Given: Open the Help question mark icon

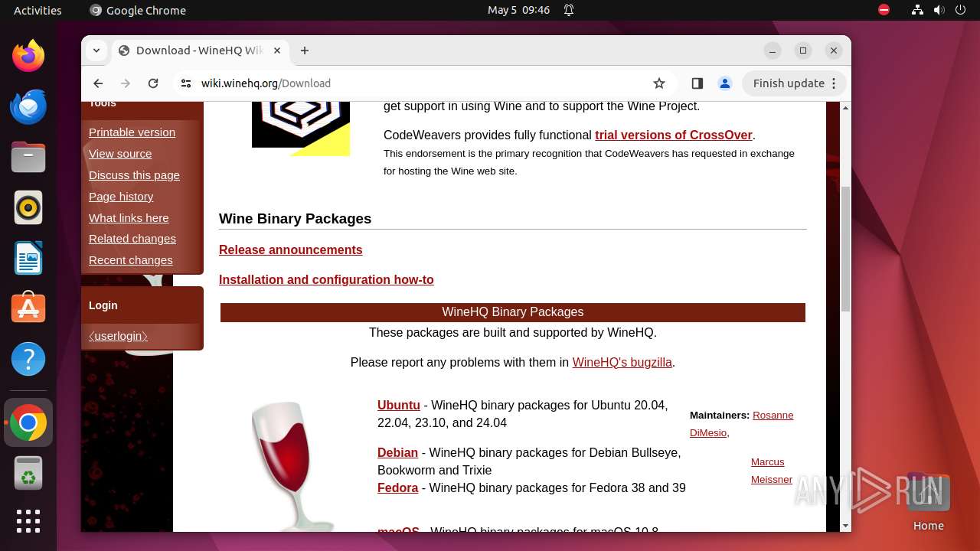Looking at the screenshot, I should (x=28, y=359).
